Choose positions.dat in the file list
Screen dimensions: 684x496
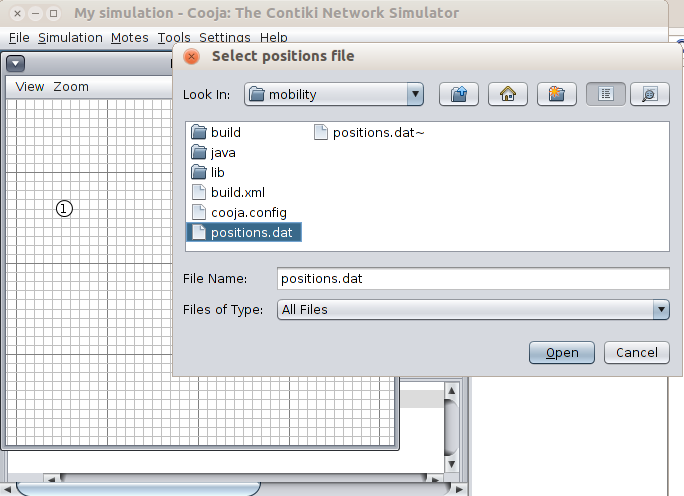(251, 232)
